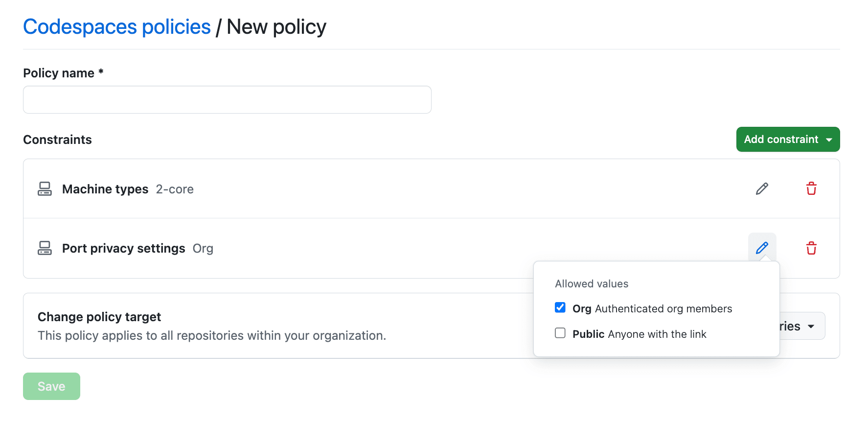The image size is (868, 423).
Task: Click the Constraints section heading
Action: pyautogui.click(x=58, y=140)
